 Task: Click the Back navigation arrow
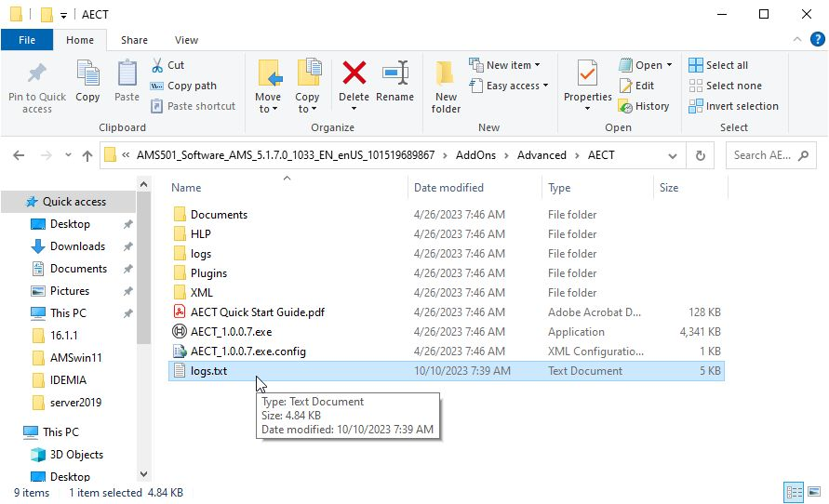tap(19, 155)
